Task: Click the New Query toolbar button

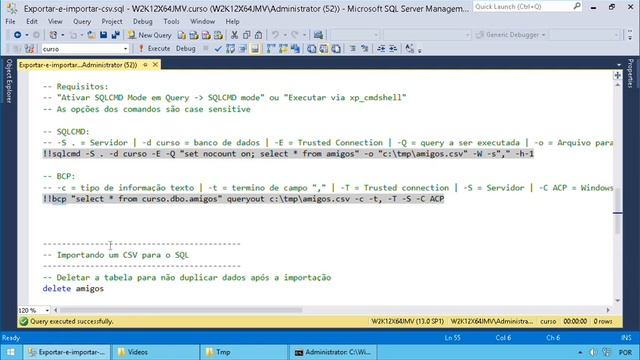Action: [149, 35]
